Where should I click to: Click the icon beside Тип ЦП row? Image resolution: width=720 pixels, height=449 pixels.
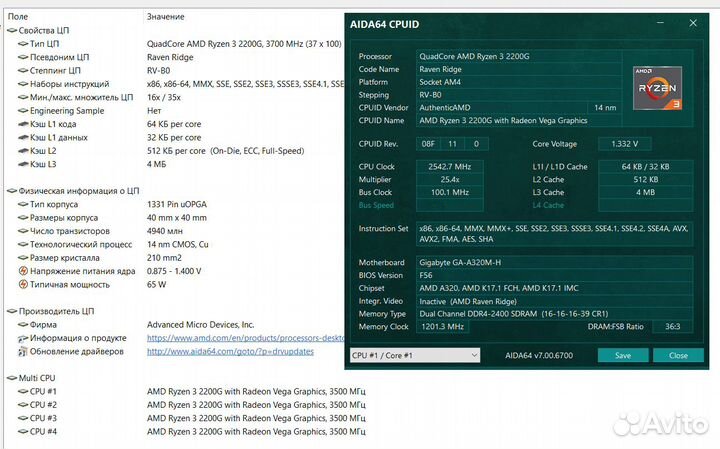[x=23, y=44]
